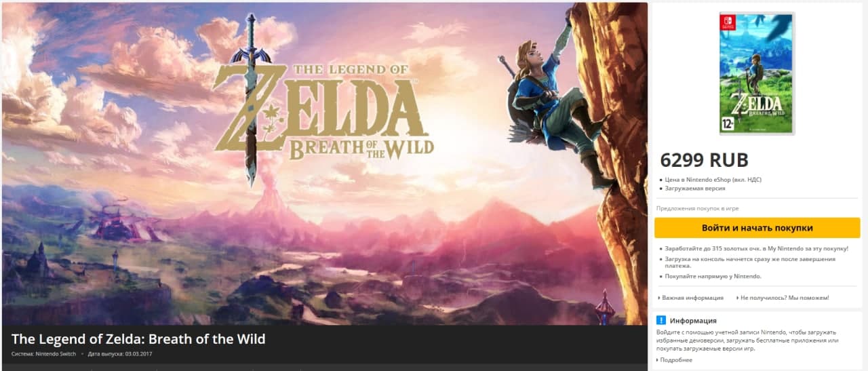Click the small arrow before Подробнее

(658, 360)
